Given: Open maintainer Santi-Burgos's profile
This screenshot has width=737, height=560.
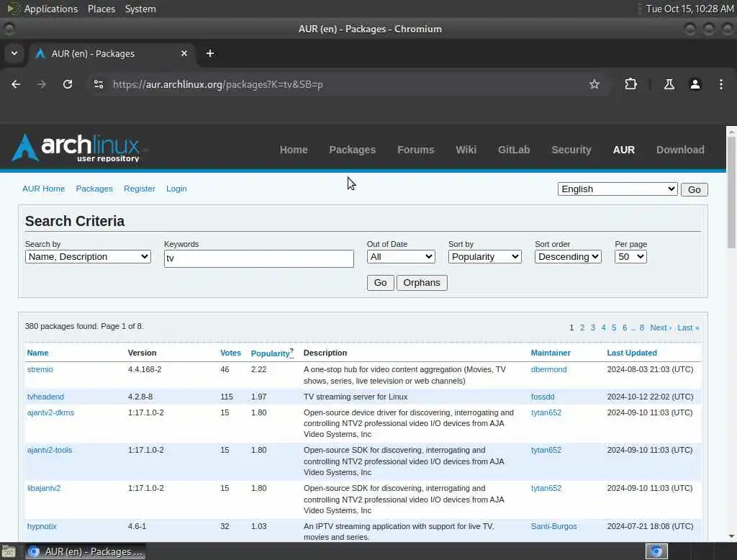Looking at the screenshot, I should 553,526.
